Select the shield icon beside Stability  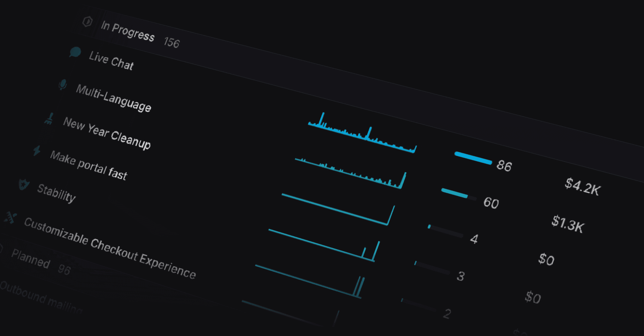(23, 185)
